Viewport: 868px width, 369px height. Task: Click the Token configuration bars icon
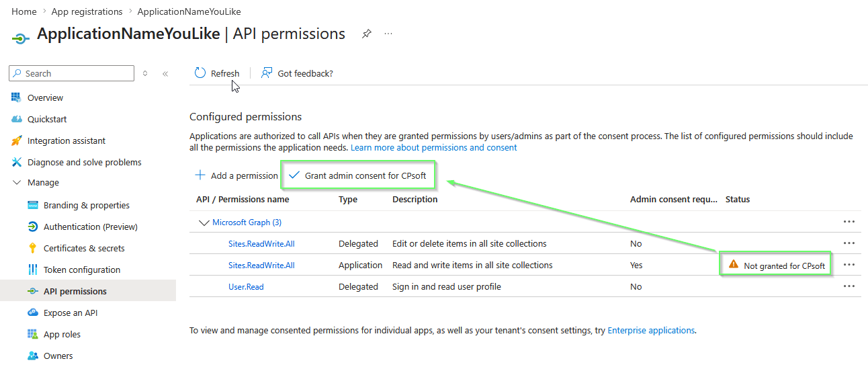click(x=32, y=270)
